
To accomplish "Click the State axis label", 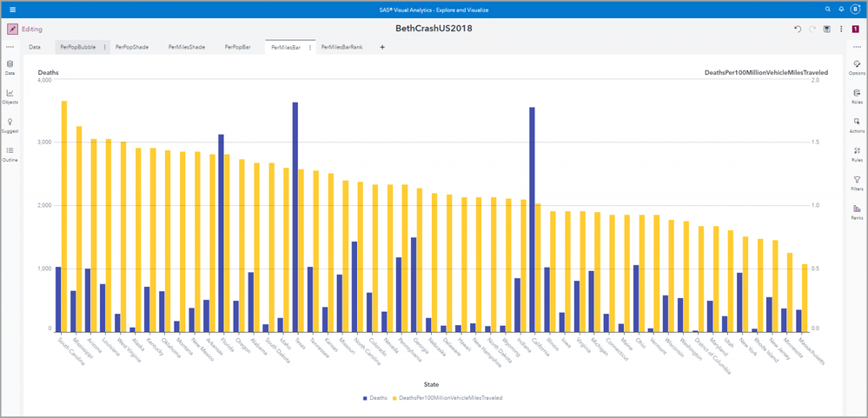I will coord(432,384).
